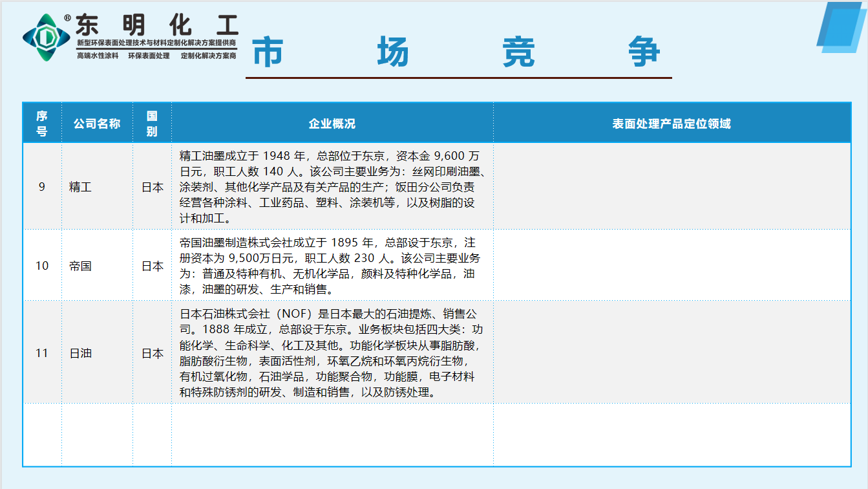Click the 精工油墨 overview paragraph
Screen dimensions: 868x489
[332, 187]
